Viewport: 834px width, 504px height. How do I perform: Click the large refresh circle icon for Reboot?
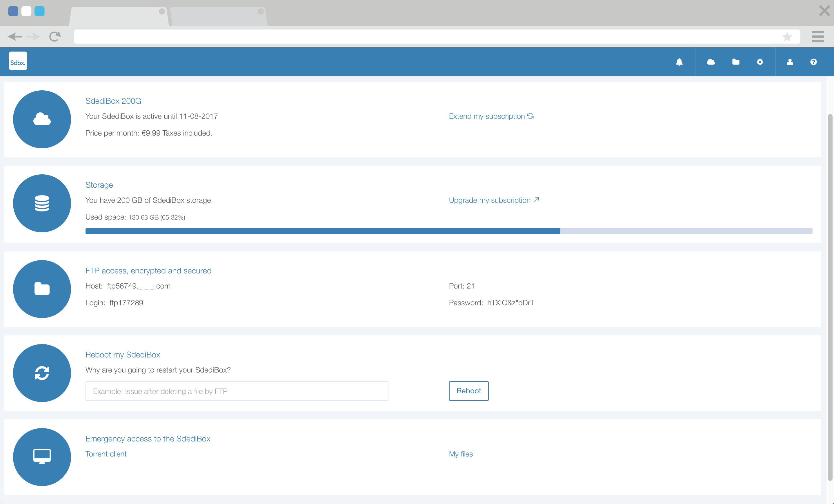click(x=42, y=373)
